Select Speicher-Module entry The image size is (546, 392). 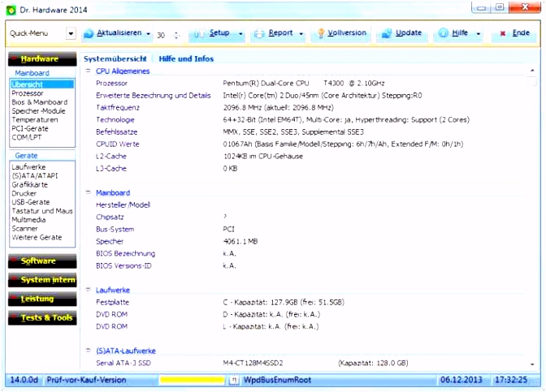tap(39, 111)
